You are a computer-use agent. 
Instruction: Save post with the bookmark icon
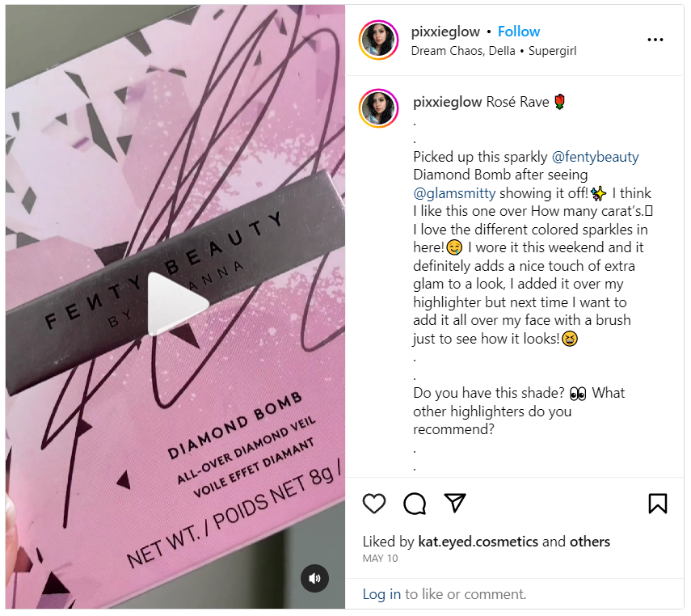658,503
